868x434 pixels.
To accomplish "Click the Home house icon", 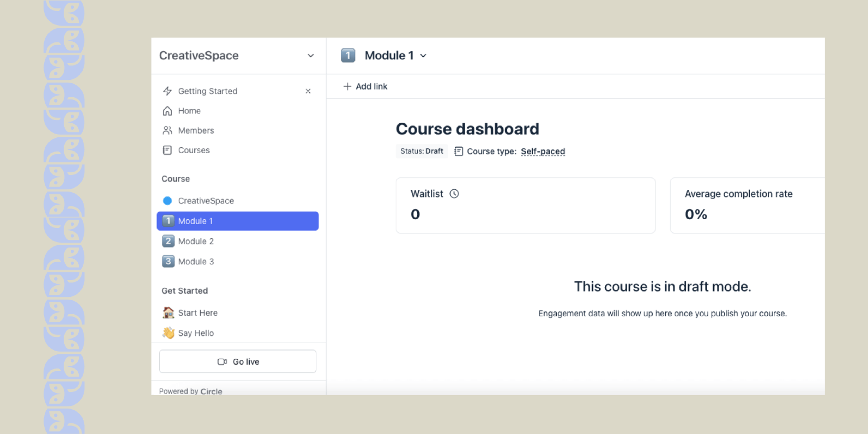I will pos(167,111).
